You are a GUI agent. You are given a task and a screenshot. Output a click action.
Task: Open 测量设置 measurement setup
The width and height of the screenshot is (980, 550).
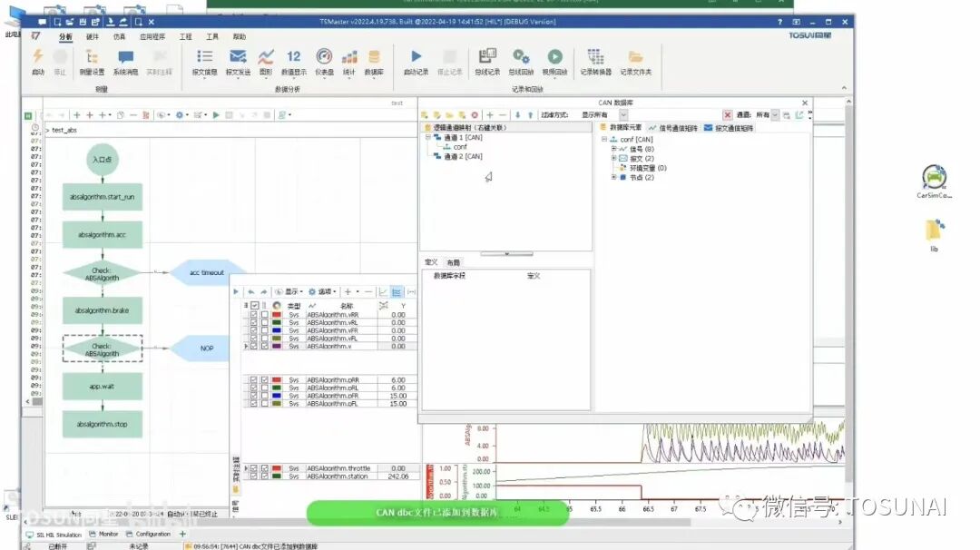click(x=92, y=62)
